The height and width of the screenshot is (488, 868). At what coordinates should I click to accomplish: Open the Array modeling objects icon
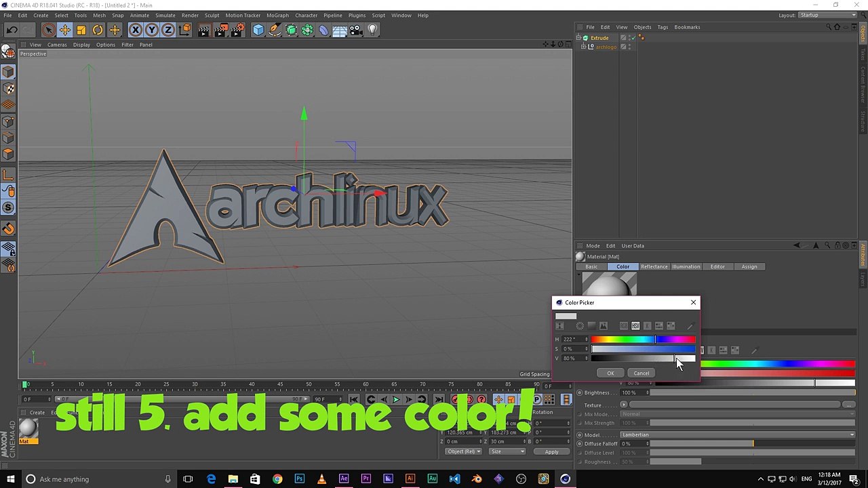pyautogui.click(x=307, y=30)
